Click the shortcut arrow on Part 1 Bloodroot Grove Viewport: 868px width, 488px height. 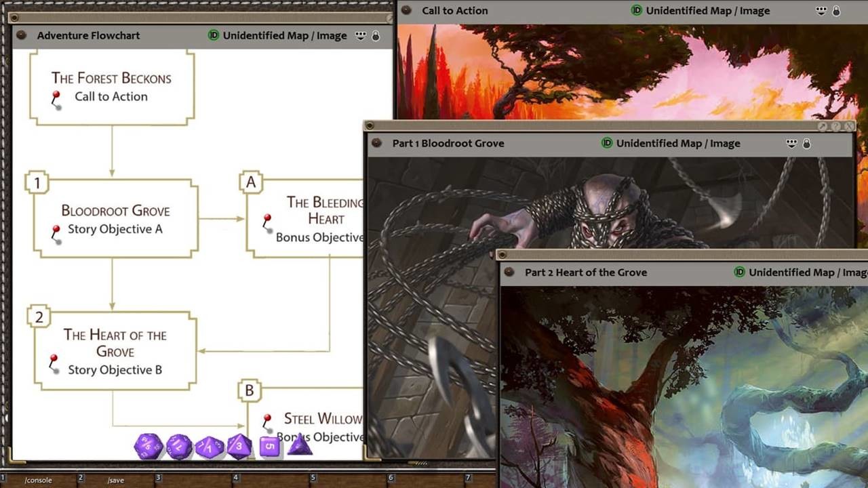tap(823, 126)
